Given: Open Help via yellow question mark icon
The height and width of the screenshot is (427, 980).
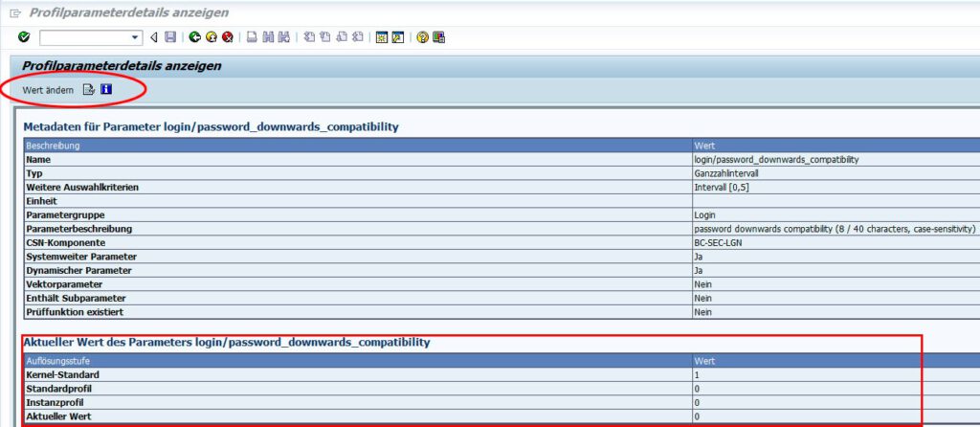Looking at the screenshot, I should point(422,37).
